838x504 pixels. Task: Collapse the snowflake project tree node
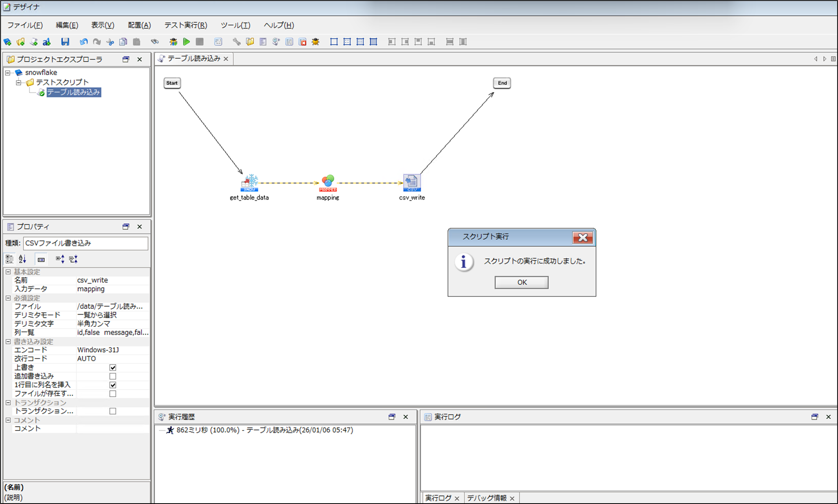(7, 73)
